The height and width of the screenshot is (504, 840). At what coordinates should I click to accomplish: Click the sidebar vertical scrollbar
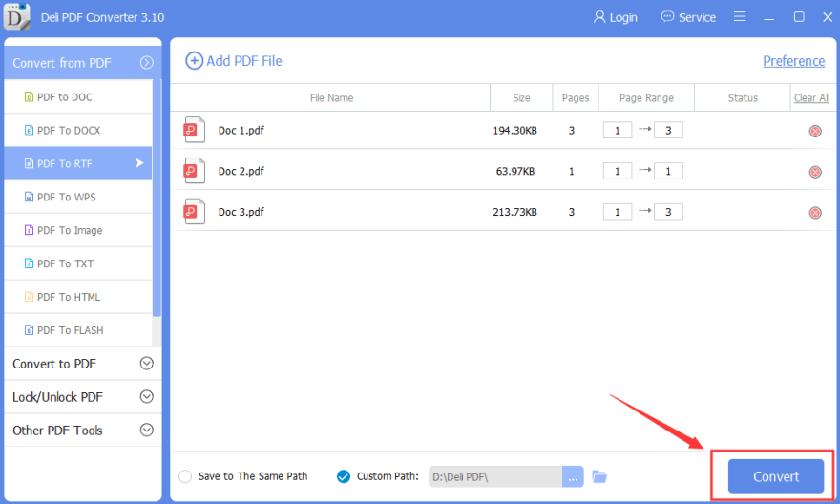pos(157,199)
